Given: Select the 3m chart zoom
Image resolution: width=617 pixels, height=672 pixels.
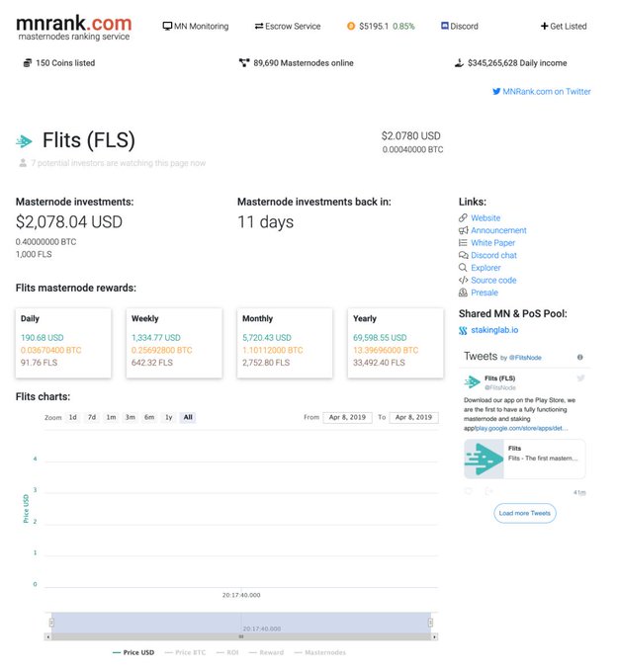Looking at the screenshot, I should pyautogui.click(x=130, y=417).
